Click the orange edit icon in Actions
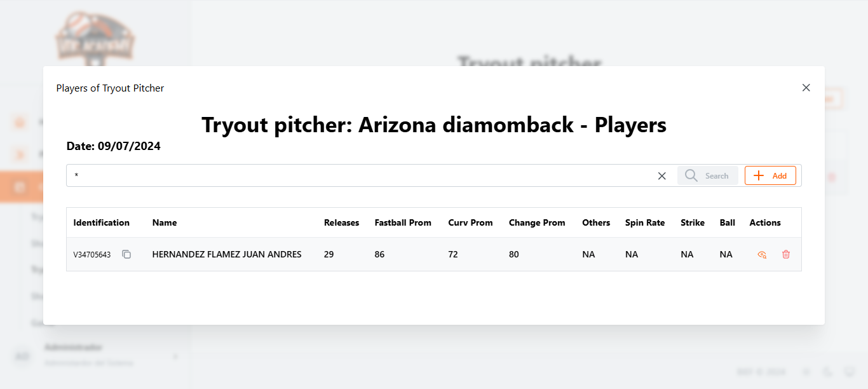The width and height of the screenshot is (868, 389). point(762,254)
